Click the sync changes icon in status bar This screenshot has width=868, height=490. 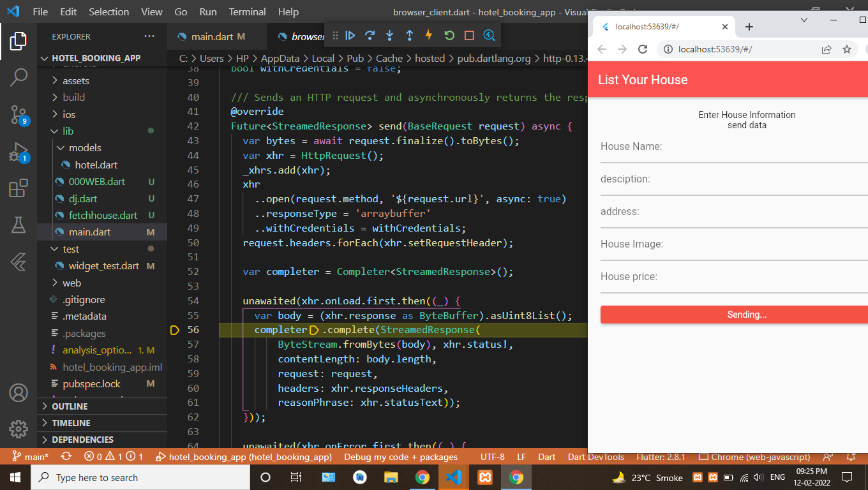coord(66,457)
